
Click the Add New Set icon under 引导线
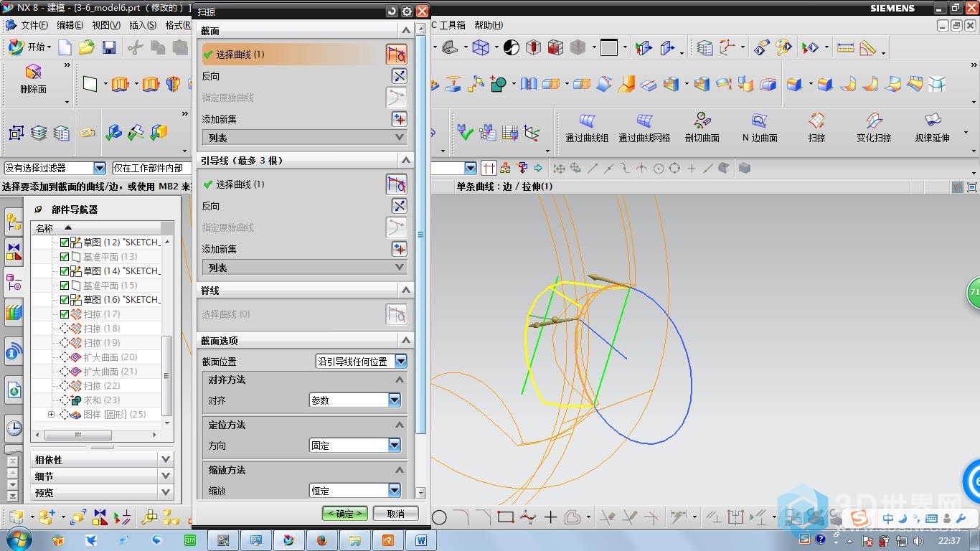tap(399, 249)
